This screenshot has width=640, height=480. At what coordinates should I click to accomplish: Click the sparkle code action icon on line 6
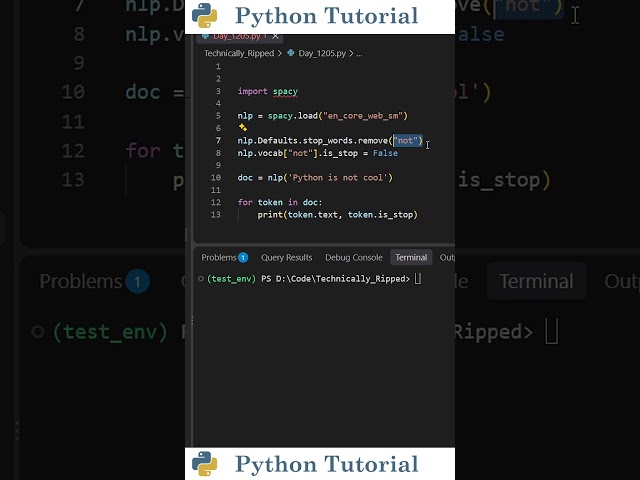243,128
